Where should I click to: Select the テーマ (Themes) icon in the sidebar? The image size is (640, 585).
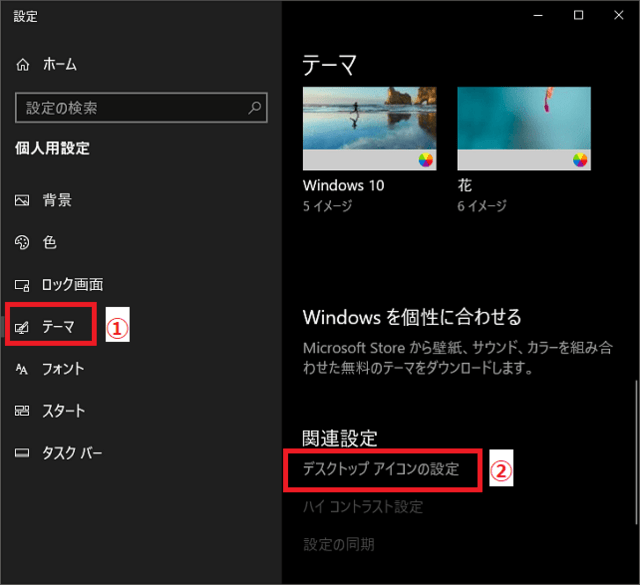[23, 327]
